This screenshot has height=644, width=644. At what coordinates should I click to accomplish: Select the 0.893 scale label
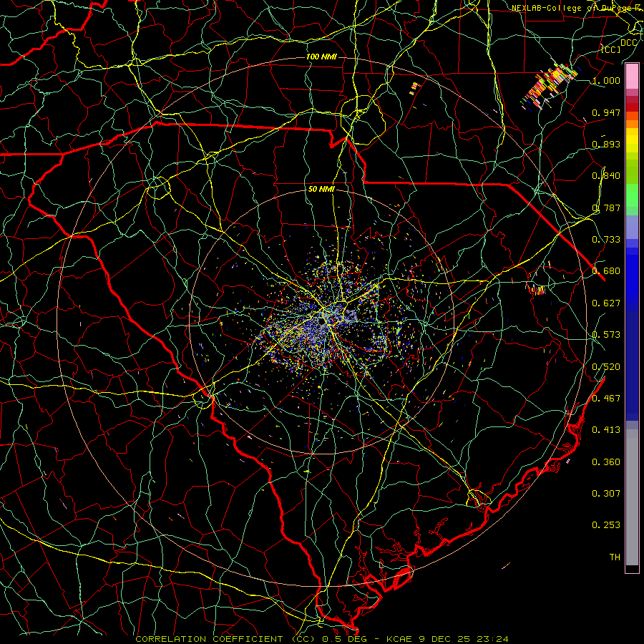coord(606,144)
